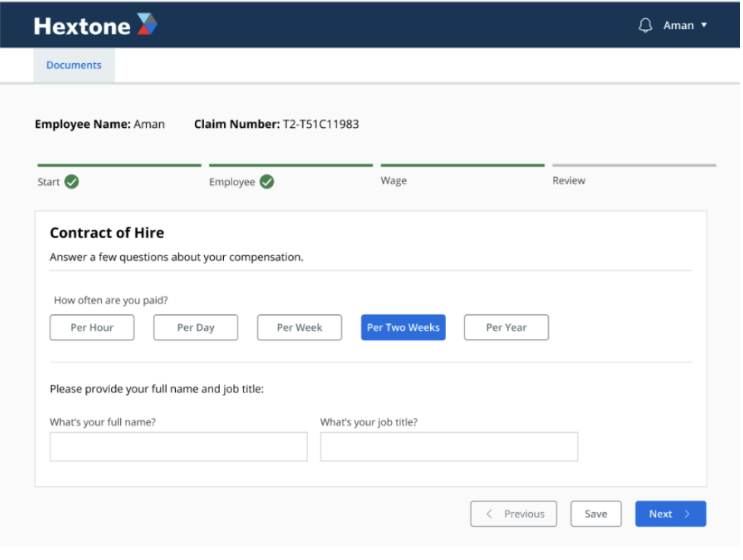The width and height of the screenshot is (743, 560).
Task: Click the right chevron in Next button
Action: coord(687,514)
